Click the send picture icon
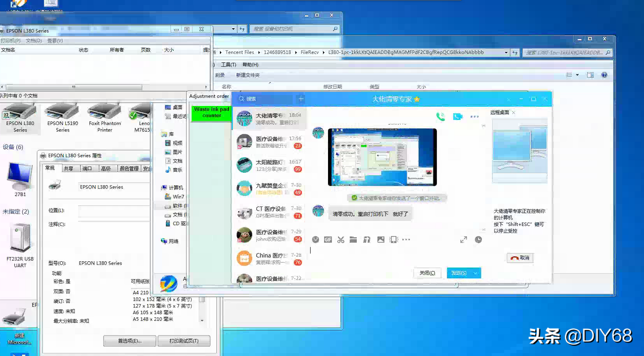The width and height of the screenshot is (644, 356). tap(381, 240)
